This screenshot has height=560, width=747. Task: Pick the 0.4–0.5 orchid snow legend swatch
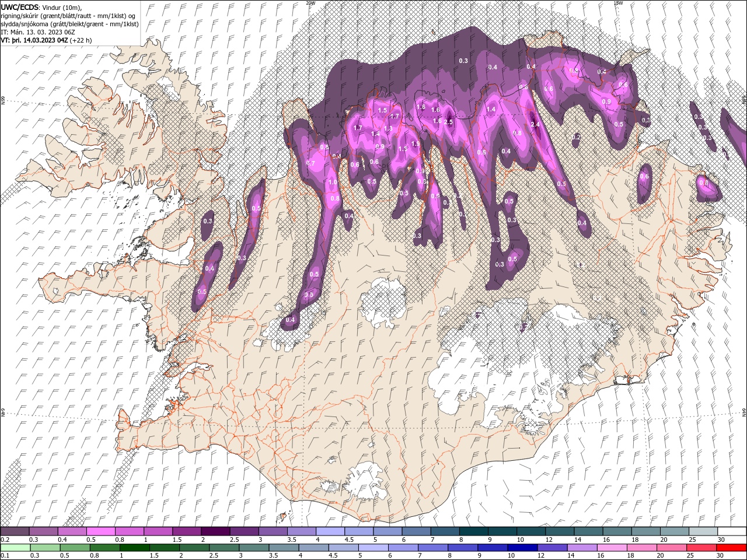tap(72, 531)
